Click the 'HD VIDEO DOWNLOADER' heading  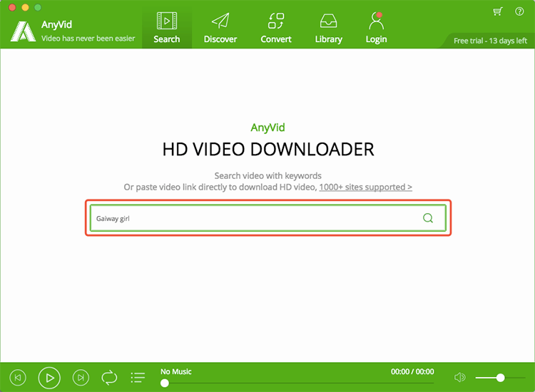tap(267, 149)
